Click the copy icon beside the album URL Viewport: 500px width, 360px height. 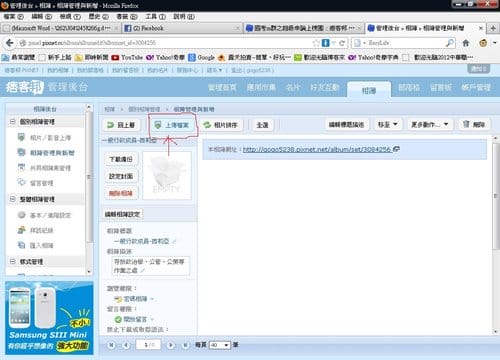(x=396, y=149)
